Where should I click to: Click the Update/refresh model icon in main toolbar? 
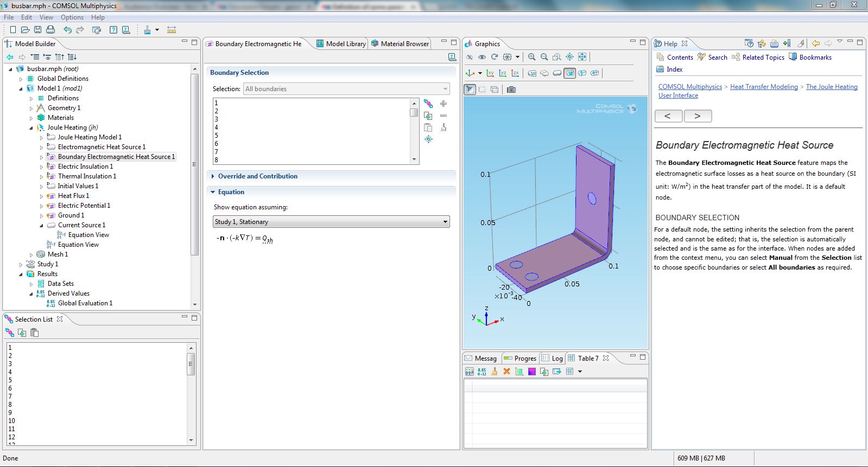click(97, 30)
